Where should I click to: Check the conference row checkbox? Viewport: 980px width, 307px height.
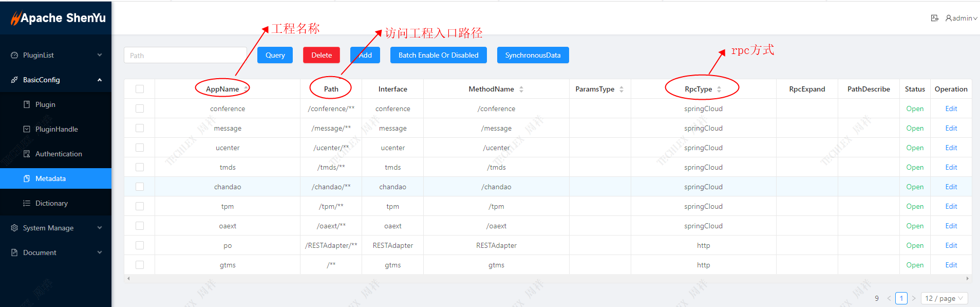pyautogui.click(x=140, y=109)
